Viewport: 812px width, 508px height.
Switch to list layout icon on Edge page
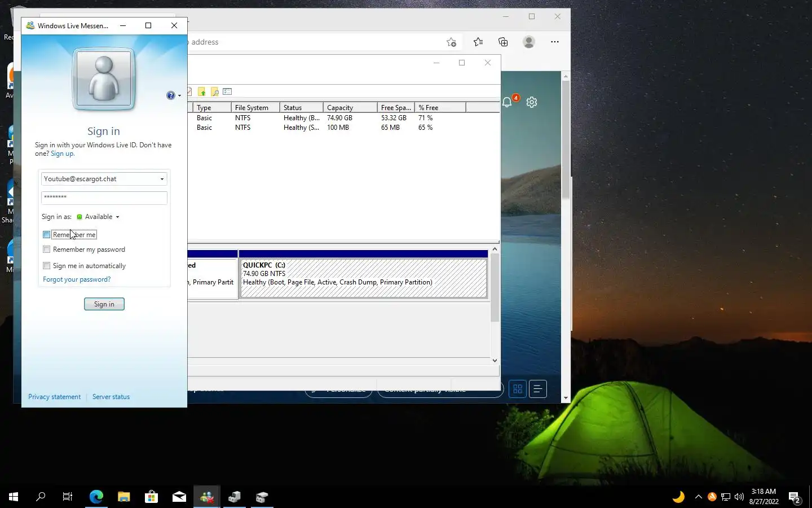[538, 389]
